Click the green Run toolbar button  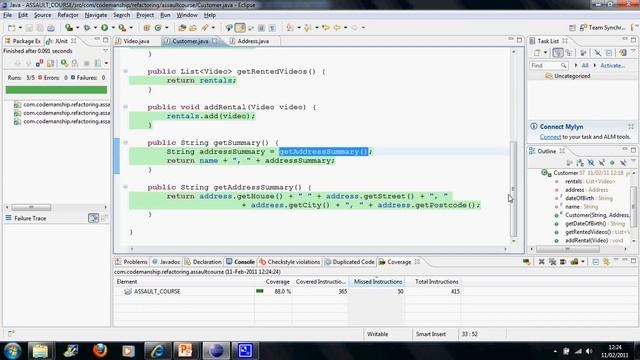[104, 28]
